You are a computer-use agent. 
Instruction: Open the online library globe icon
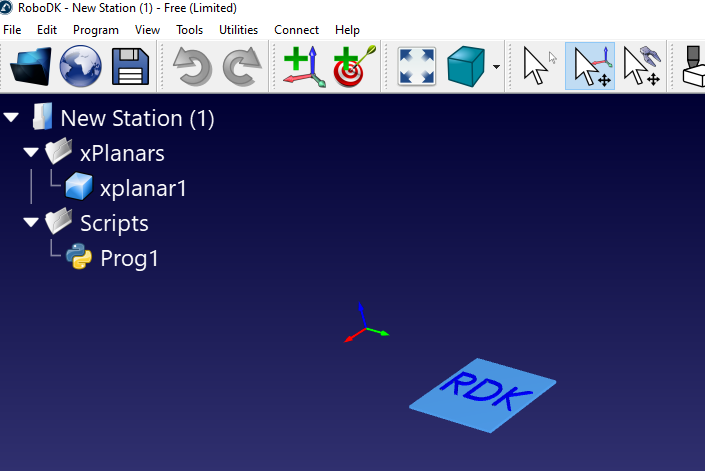[x=80, y=67]
